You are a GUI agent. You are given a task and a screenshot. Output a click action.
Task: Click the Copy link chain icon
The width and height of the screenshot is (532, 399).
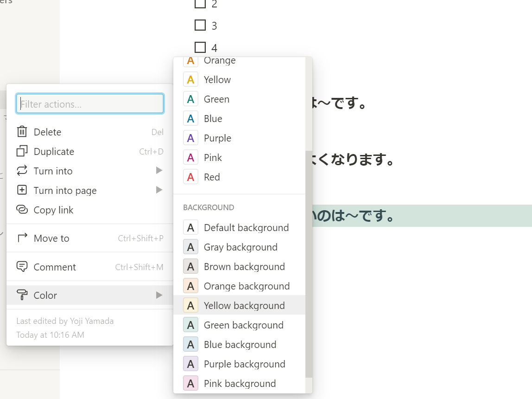(x=22, y=210)
